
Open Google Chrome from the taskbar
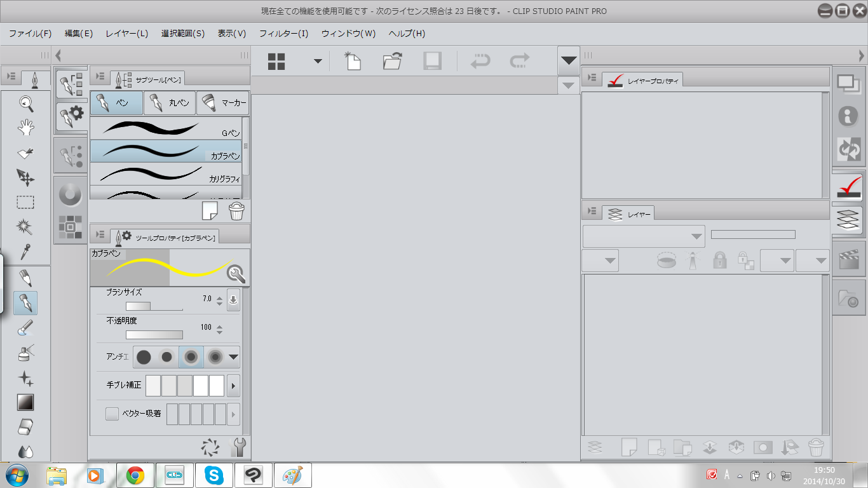135,475
